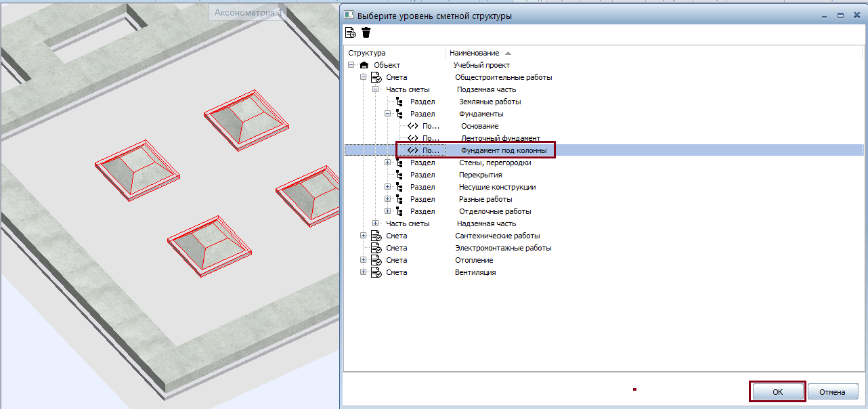
Task: Collapse the Подземная часть node
Action: click(x=376, y=89)
